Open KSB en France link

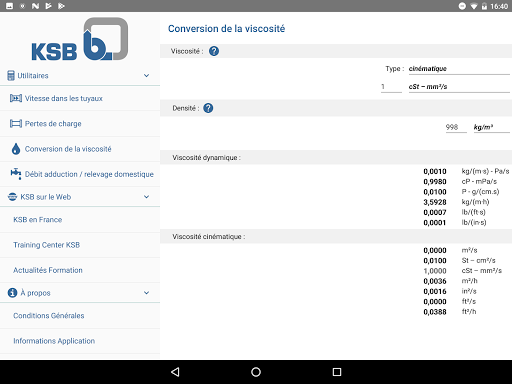click(80, 220)
